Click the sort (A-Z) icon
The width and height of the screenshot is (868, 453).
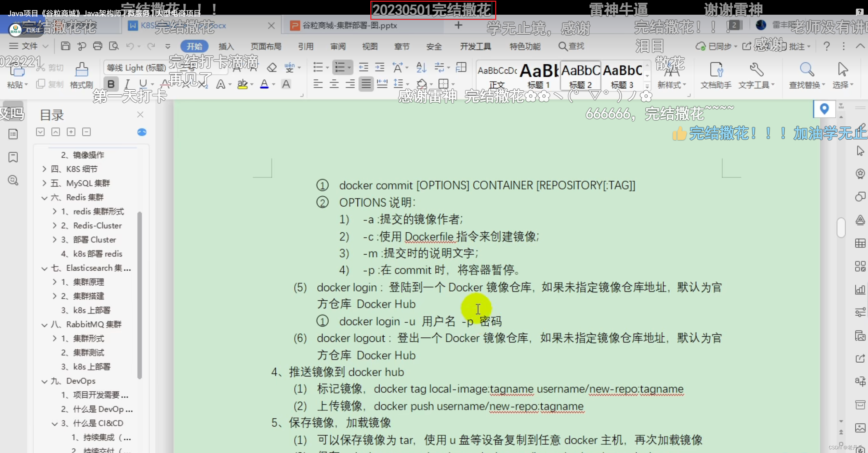click(421, 67)
